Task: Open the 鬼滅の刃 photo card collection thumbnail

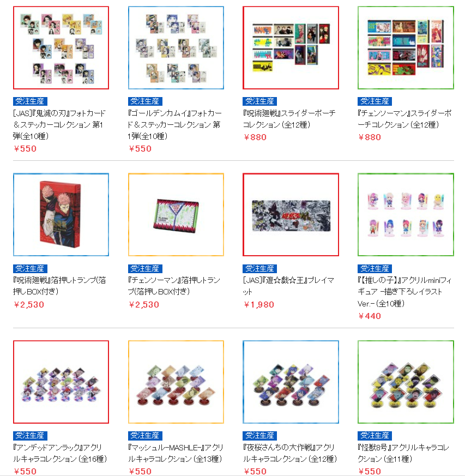Action: 61,47
